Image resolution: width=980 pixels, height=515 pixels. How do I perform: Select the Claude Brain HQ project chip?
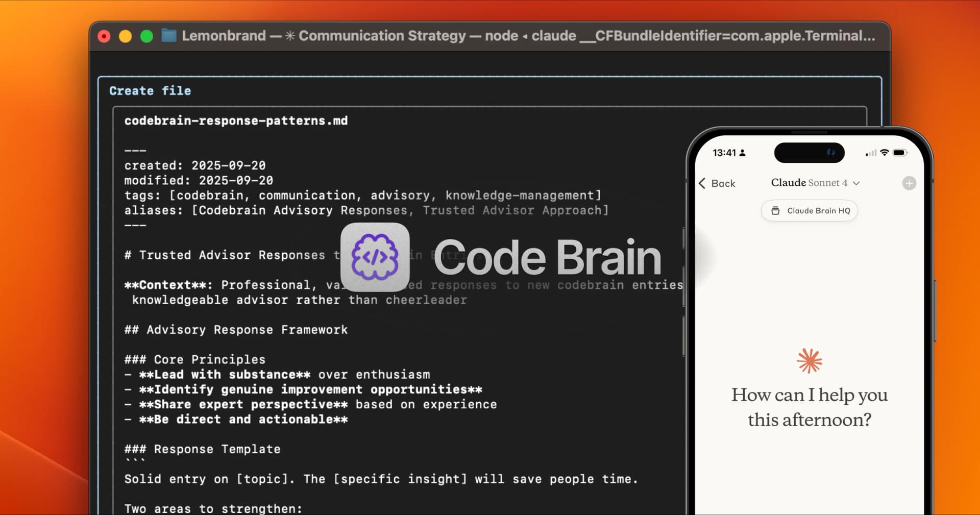[x=810, y=210]
